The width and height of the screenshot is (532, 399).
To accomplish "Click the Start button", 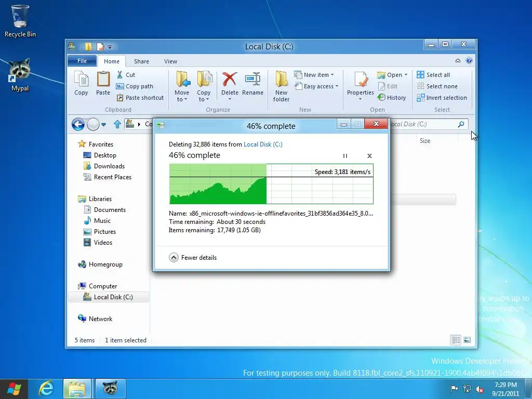I will point(14,389).
